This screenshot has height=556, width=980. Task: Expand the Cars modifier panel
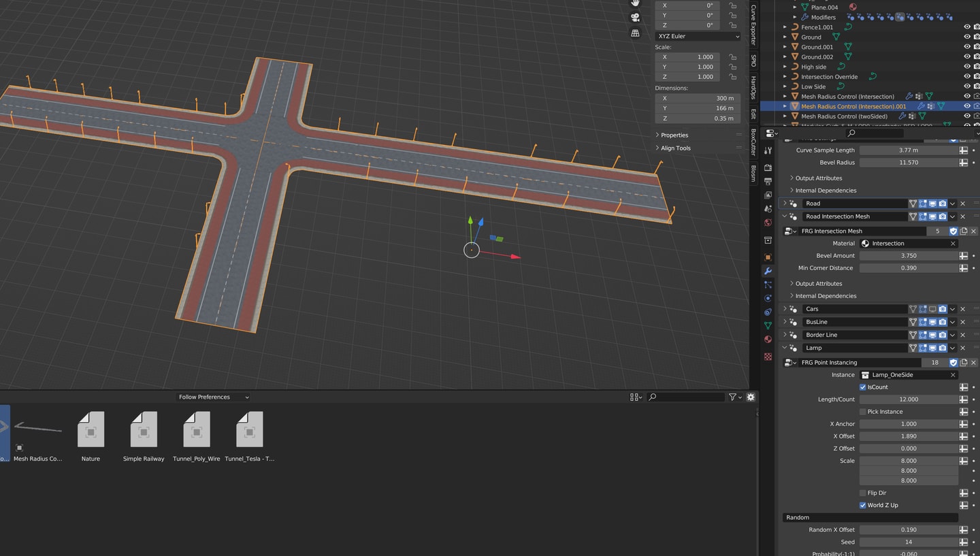785,309
